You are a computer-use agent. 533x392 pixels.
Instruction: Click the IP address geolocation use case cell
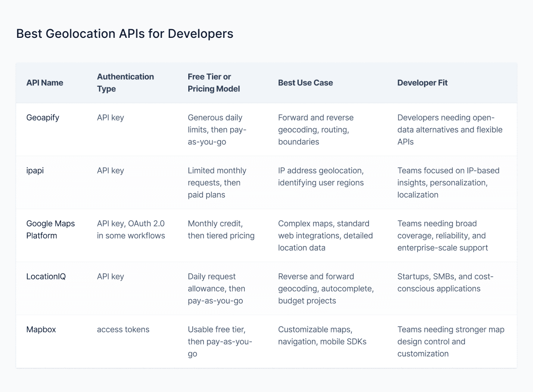(x=321, y=177)
